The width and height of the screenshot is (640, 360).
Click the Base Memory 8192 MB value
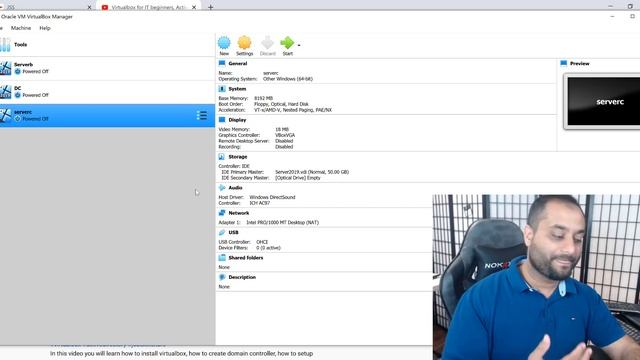(263, 98)
